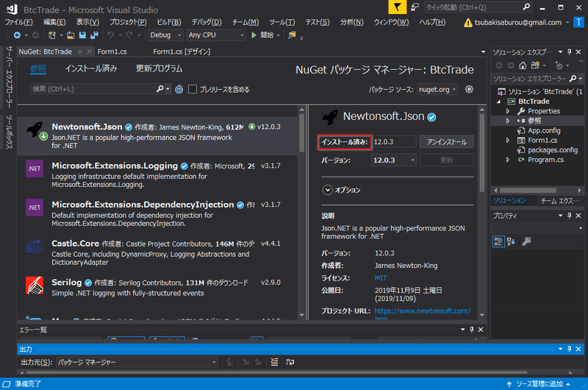Viewport: 588px width, 390px height.
Task: Open the Debug configuration dropdown
Action: (x=166, y=35)
